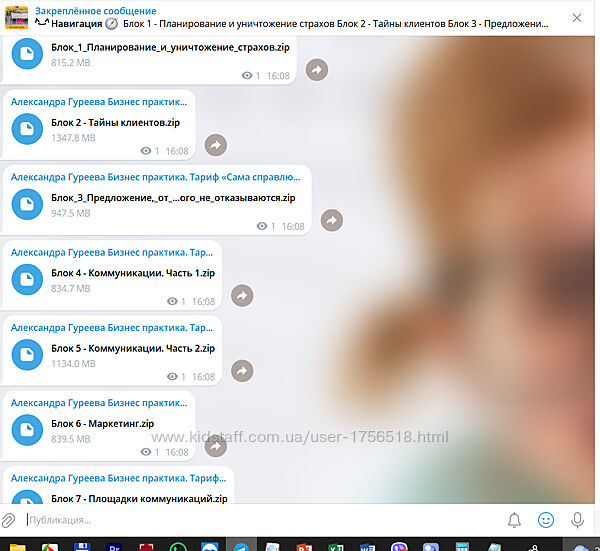The image size is (600, 551).
Task: Download the Блок 6 - Маркетинг.zip file
Action: point(27,430)
